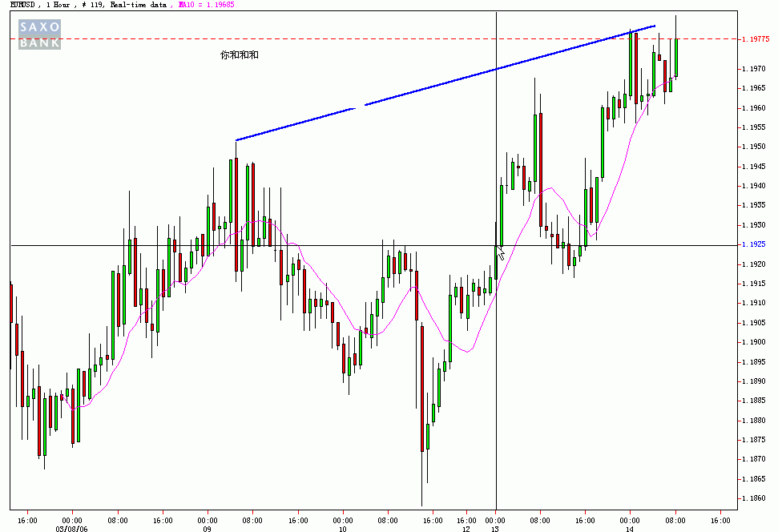Click the date label 14 on time axis

[x=630, y=529]
